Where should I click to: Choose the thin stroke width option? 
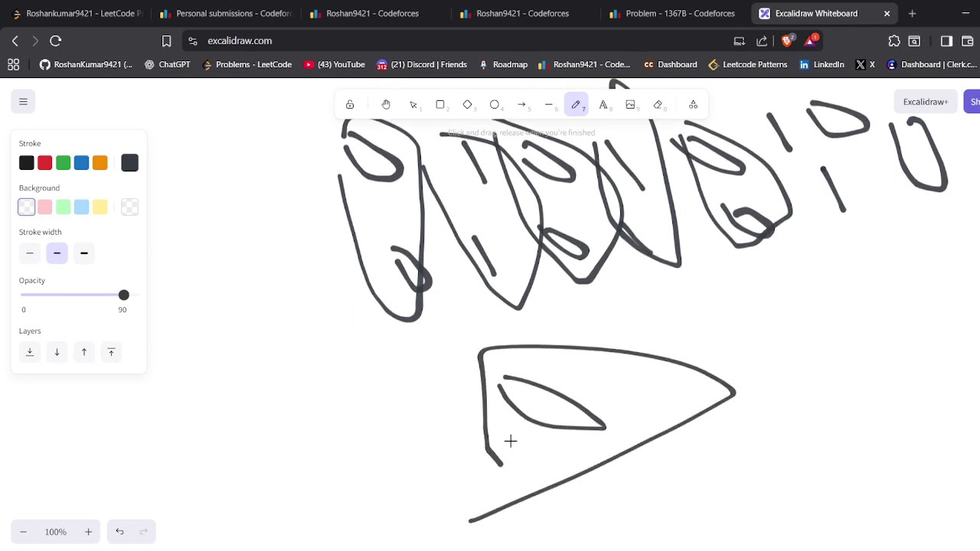click(30, 253)
